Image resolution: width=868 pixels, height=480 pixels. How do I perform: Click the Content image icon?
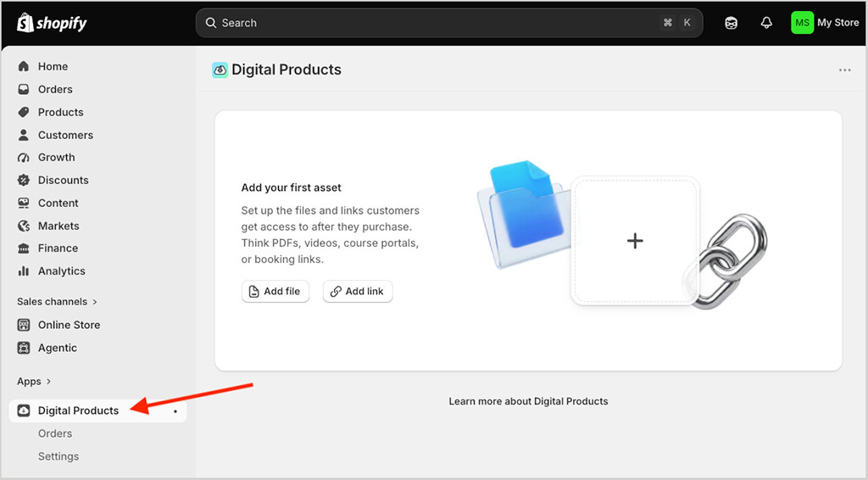[x=23, y=203]
